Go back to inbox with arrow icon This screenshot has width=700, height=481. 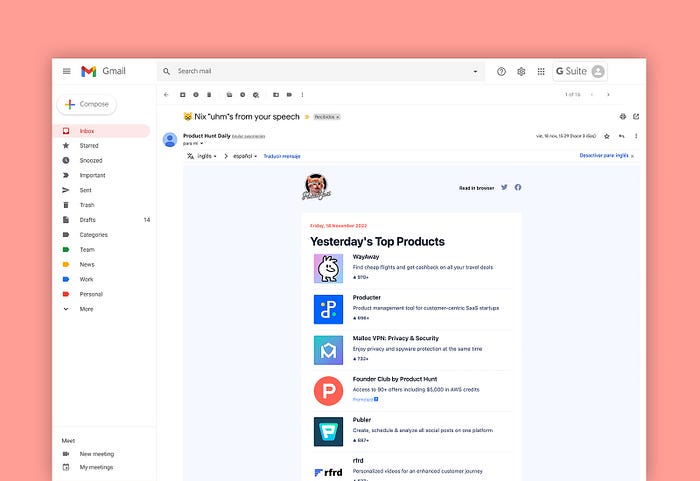click(166, 95)
